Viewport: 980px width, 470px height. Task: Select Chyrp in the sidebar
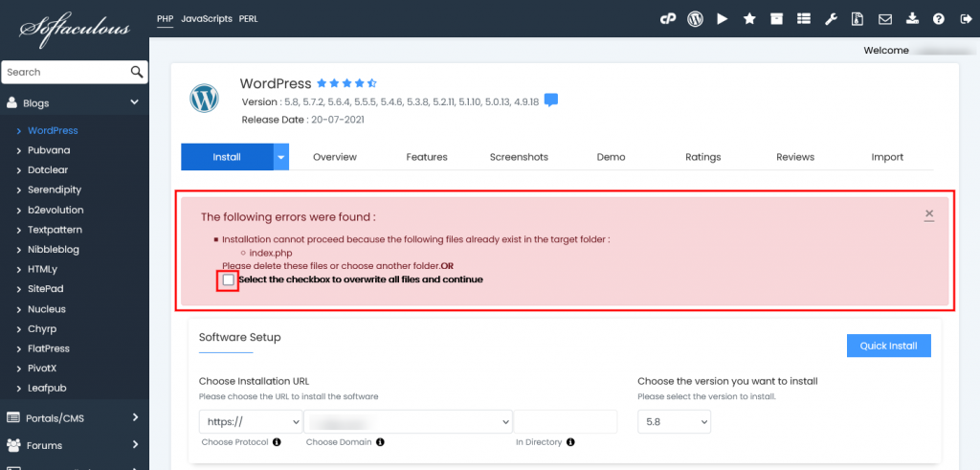42,328
